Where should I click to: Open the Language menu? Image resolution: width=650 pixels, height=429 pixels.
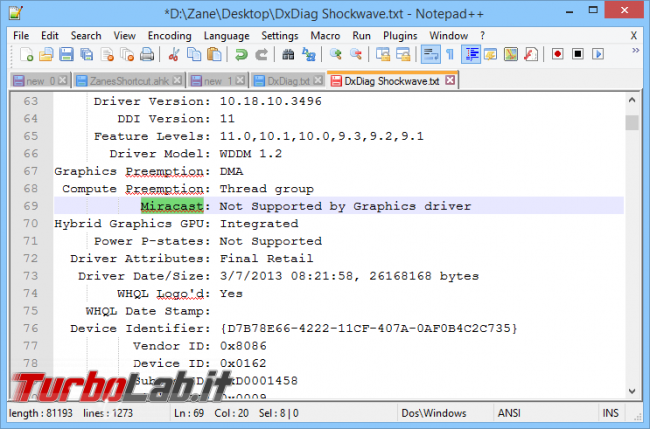point(226,36)
